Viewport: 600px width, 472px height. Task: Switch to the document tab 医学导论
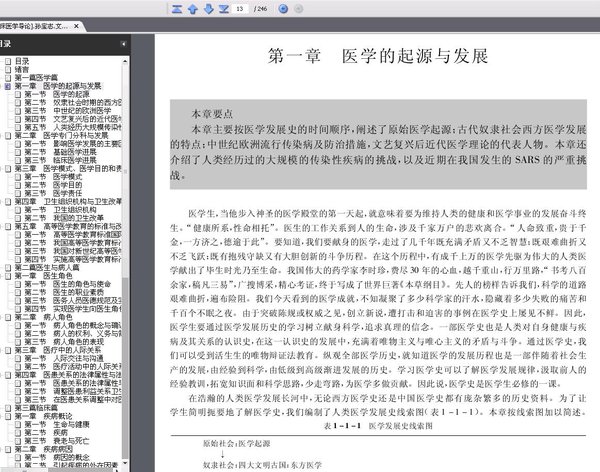point(34,26)
